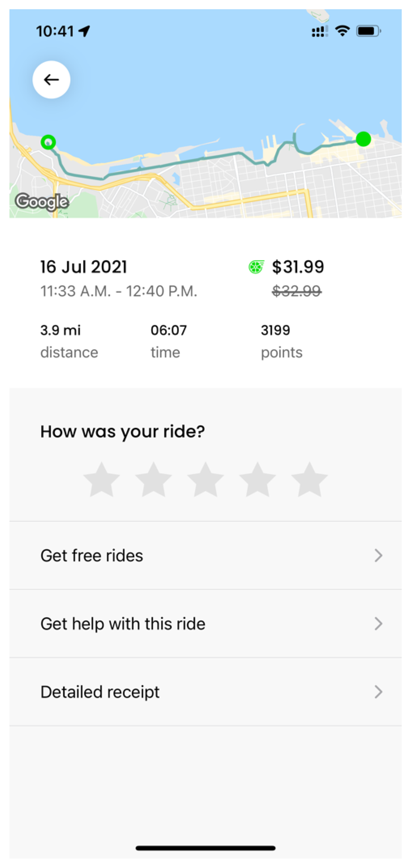This screenshot has width=412, height=868.
Task: Open the Detailed receipt entry
Action: (x=100, y=692)
